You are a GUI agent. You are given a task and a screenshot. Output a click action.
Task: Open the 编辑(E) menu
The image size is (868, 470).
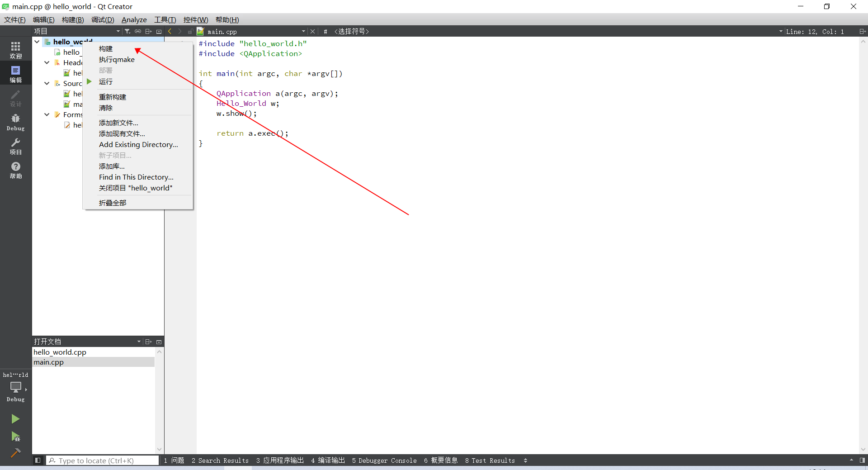[x=43, y=19]
